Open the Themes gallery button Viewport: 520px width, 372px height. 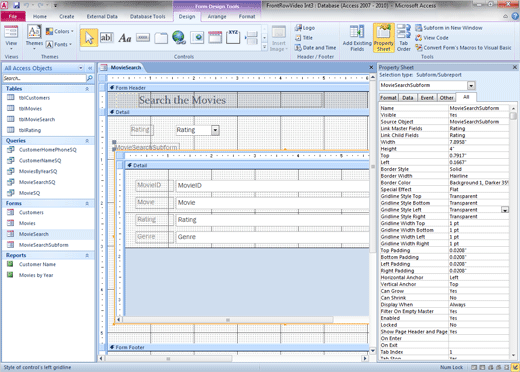pos(34,38)
